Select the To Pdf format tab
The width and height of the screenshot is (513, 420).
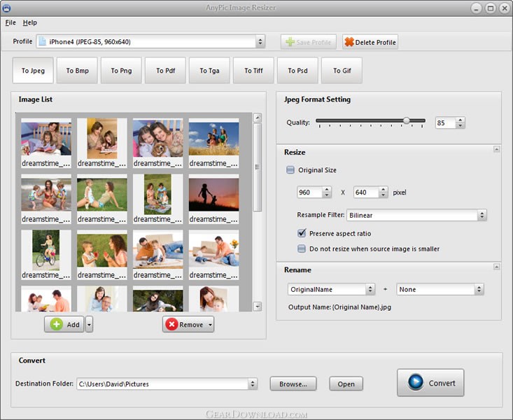point(166,71)
